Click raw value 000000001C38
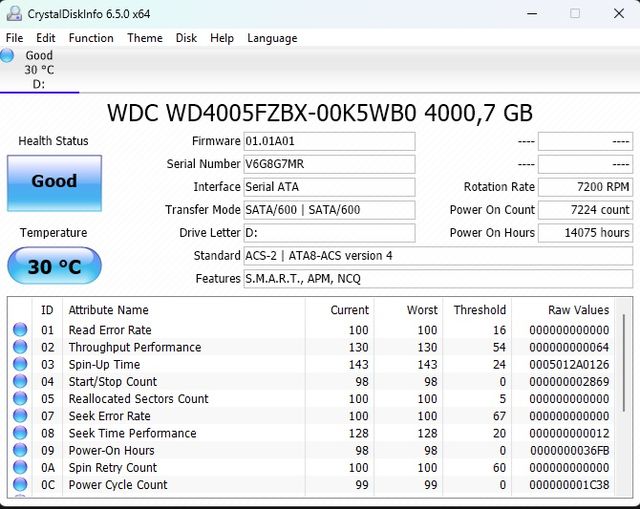The height and width of the screenshot is (509, 640). 569,485
